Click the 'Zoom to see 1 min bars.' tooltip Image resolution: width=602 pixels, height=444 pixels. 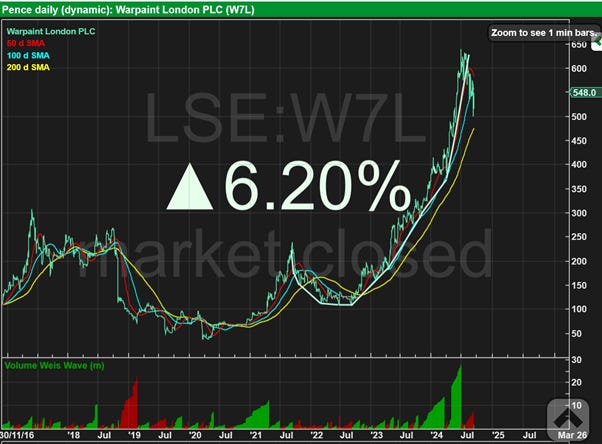[x=543, y=33]
